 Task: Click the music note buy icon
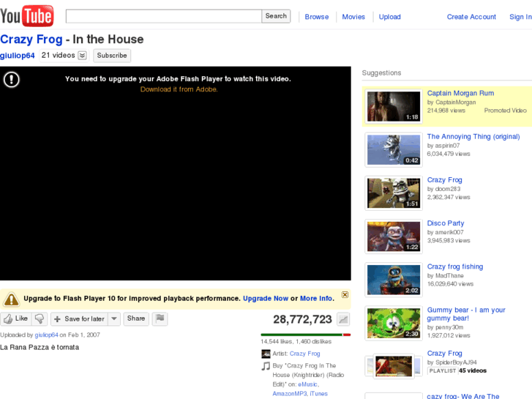266,366
